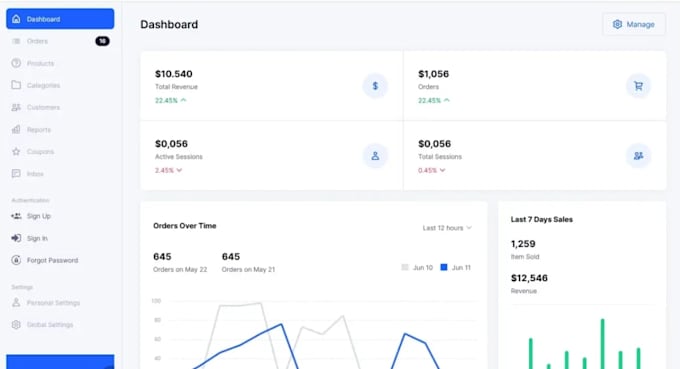Viewport: 680px width, 369px height.
Task: Follow the Sign In link
Action: coord(37,238)
